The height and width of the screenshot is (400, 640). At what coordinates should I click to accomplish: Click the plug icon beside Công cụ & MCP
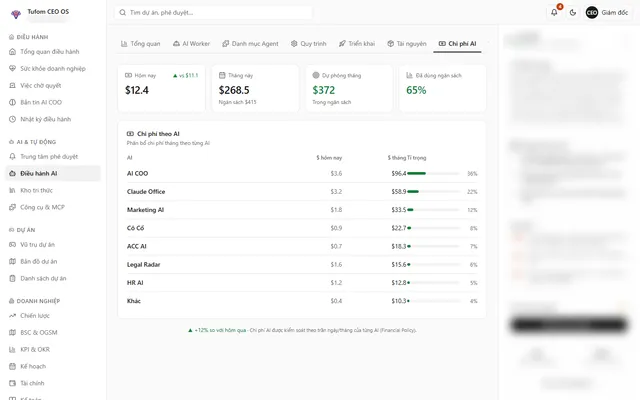[12, 207]
